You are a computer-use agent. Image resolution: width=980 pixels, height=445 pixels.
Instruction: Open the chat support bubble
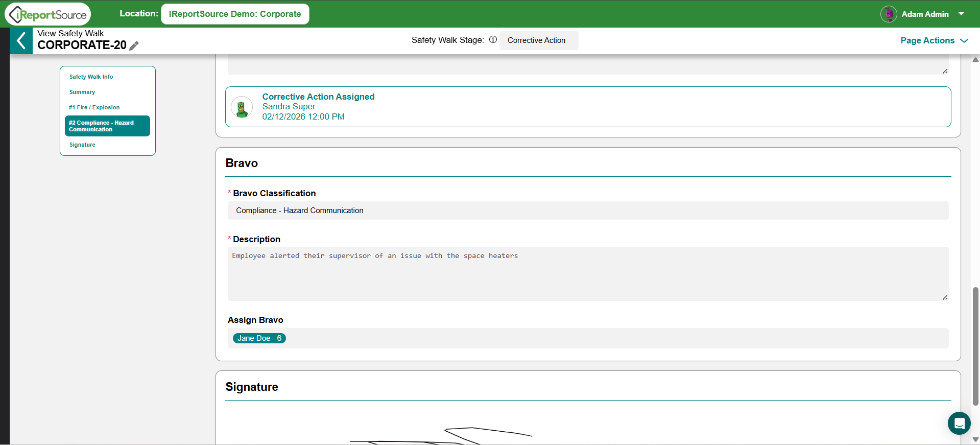pyautogui.click(x=959, y=423)
